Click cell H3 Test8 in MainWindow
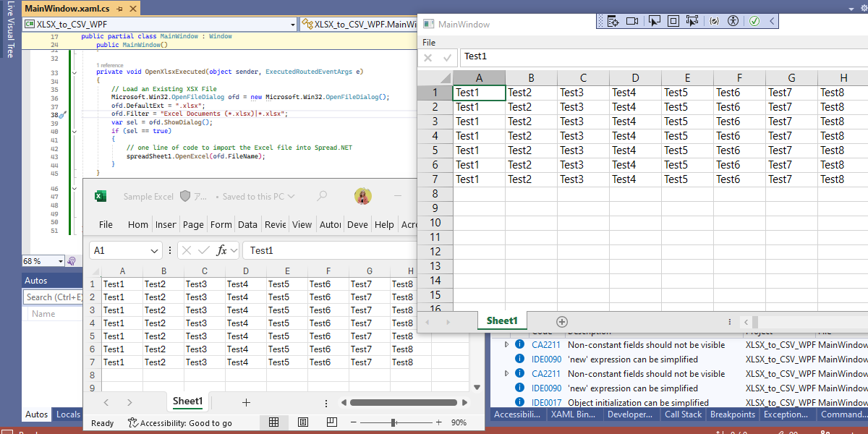The height and width of the screenshot is (434, 868). [843, 122]
